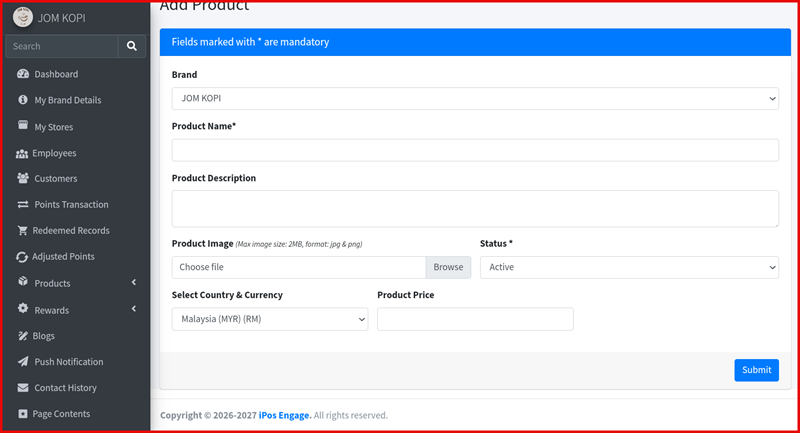The width and height of the screenshot is (800, 433).
Task: Click the My Brand Details info icon
Action: tap(23, 100)
